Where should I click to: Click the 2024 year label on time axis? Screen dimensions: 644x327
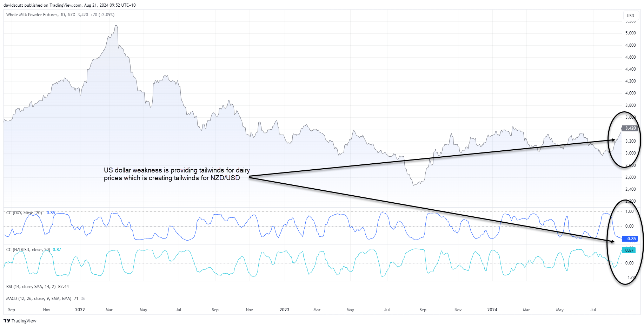[x=492, y=310]
